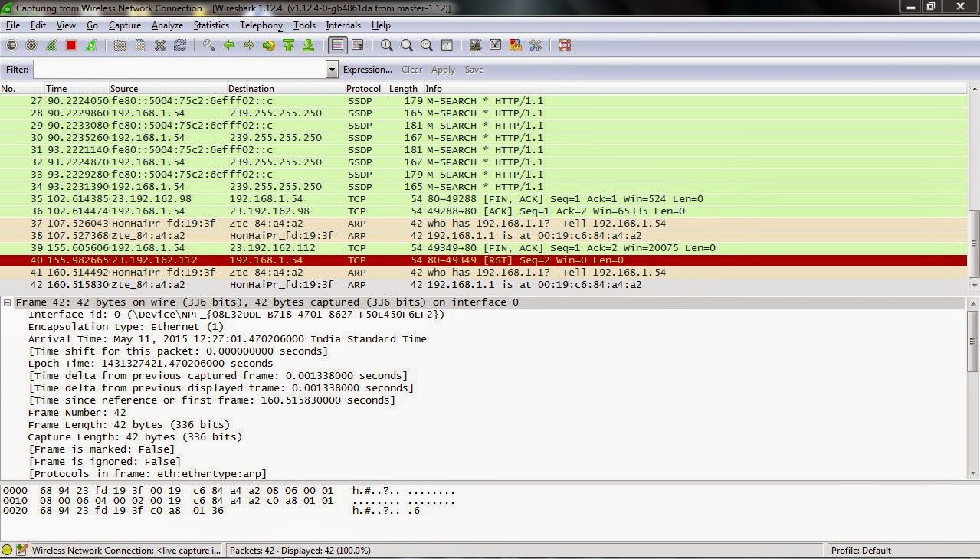
Task: Open the Statistics menu
Action: point(211,25)
